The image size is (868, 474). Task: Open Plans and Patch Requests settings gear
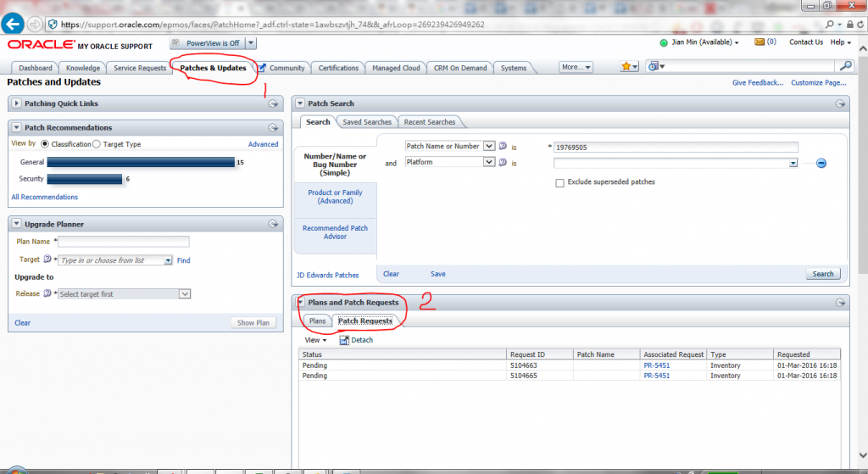point(840,303)
